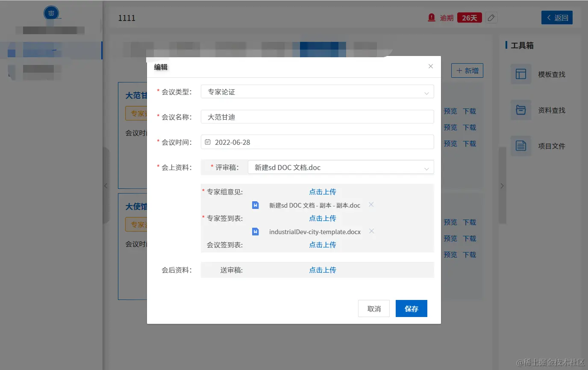Open 项目文件 tool icon in 工具箱

tap(521, 146)
